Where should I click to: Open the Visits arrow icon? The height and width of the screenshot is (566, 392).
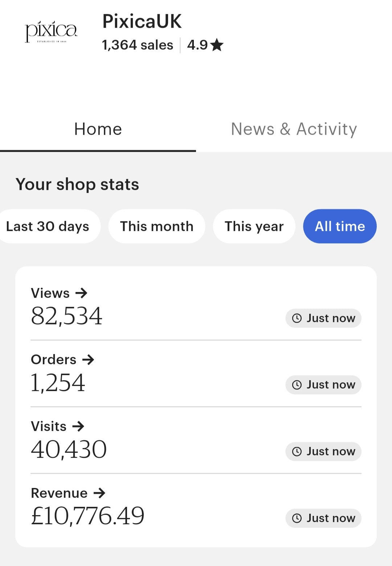click(78, 426)
